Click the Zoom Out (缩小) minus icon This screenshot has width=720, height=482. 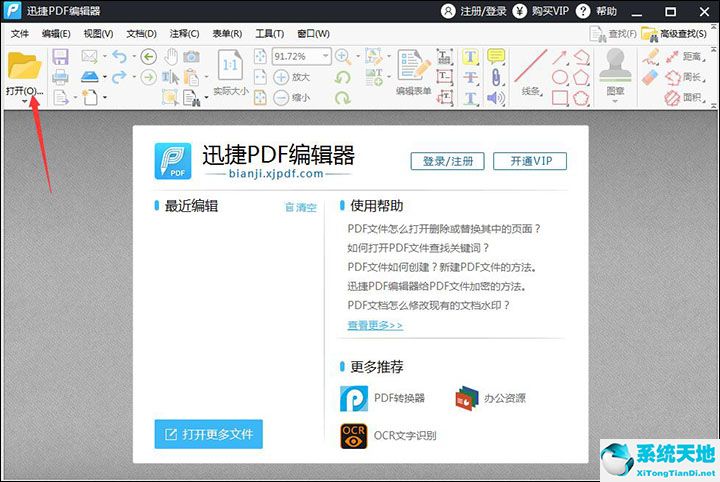281,97
